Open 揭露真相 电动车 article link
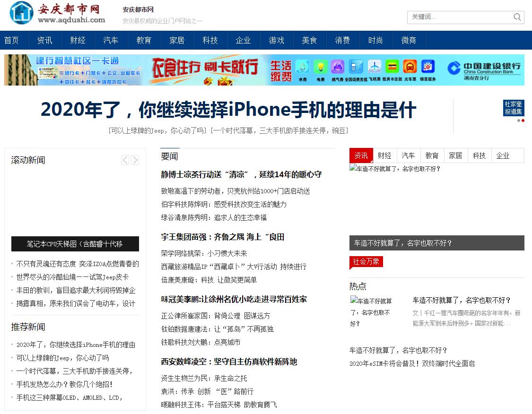 coord(76,303)
